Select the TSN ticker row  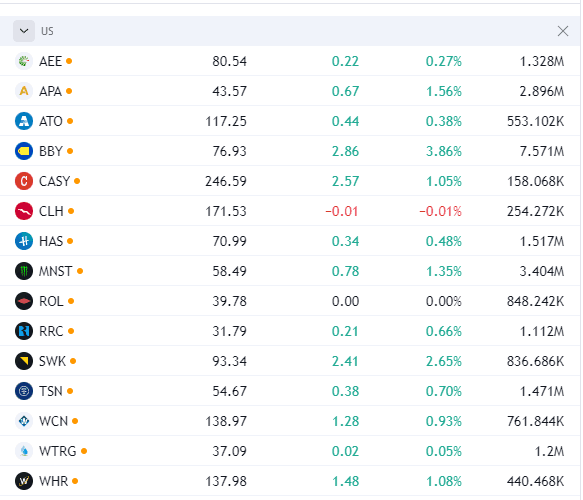click(290, 391)
